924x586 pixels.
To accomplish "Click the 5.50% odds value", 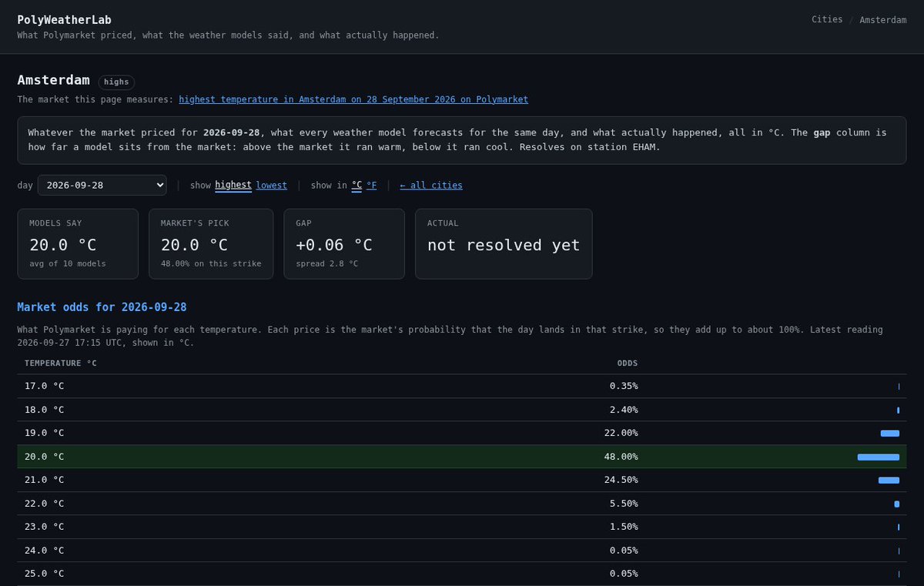I will click(x=624, y=504).
